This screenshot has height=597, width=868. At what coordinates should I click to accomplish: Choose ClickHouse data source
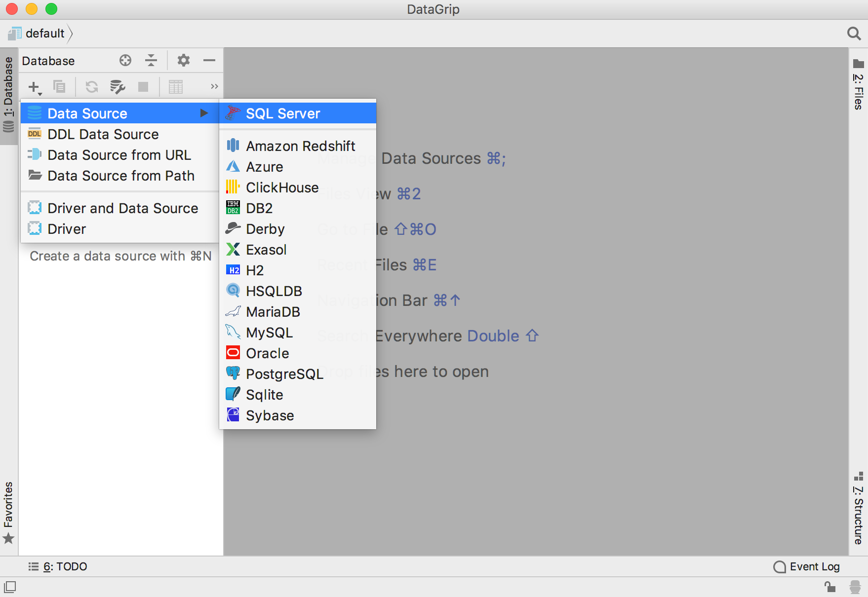coord(298,187)
